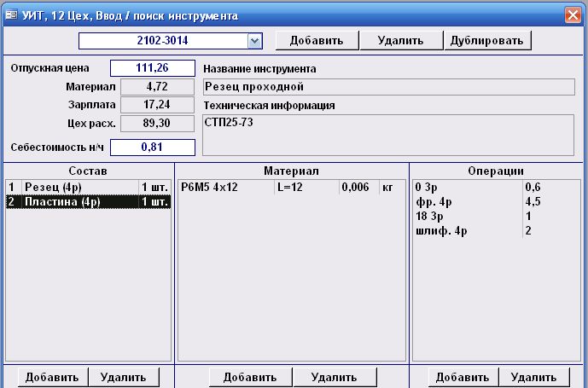Focus the Техническая информация text box
This screenshot has width=588, height=388.
388,134
